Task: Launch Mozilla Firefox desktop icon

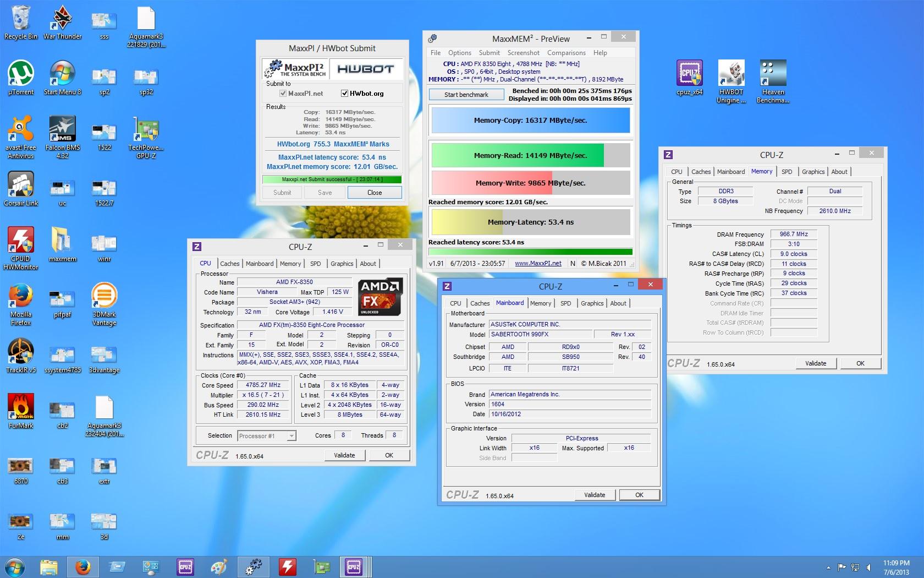Action: [x=21, y=304]
